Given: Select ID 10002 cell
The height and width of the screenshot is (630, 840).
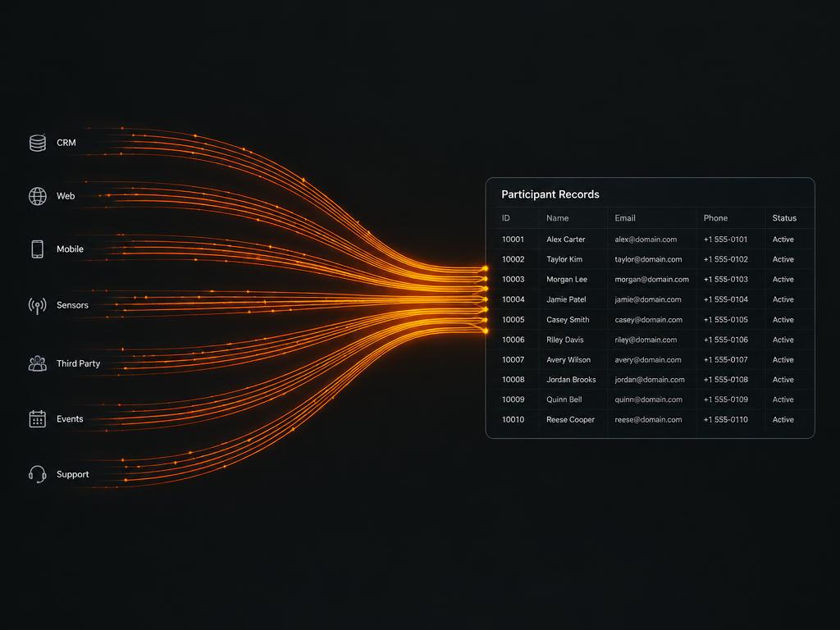Looking at the screenshot, I should click(513, 259).
